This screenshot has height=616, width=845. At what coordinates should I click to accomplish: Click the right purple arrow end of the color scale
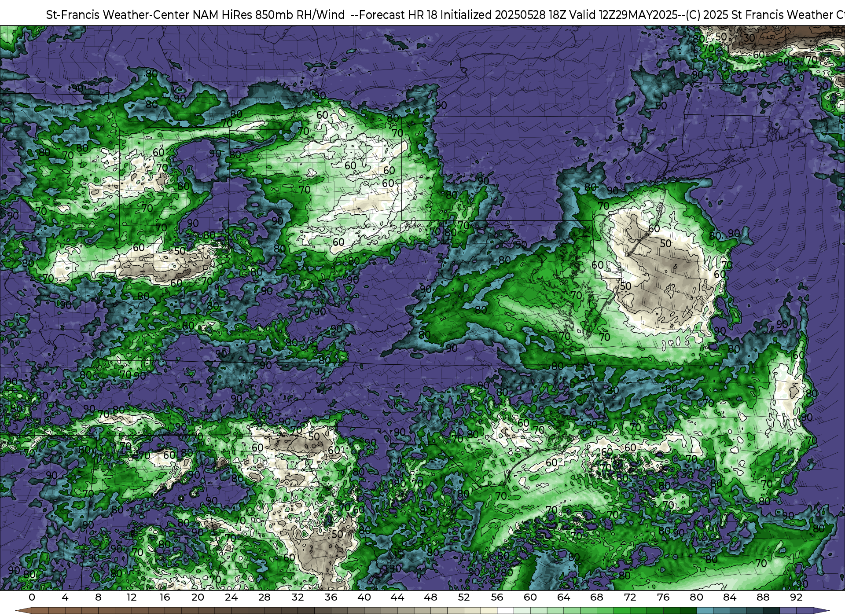pos(821,611)
